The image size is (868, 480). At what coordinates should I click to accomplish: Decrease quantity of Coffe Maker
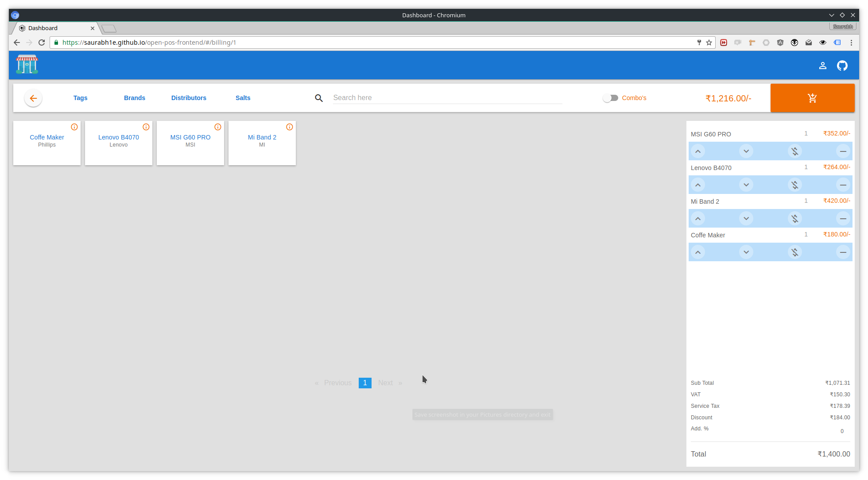tap(746, 252)
